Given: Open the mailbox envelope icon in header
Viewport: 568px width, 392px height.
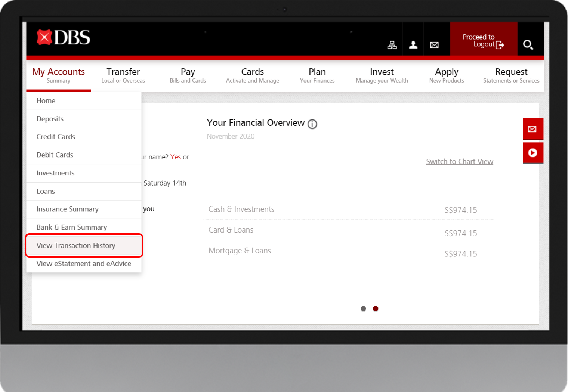Looking at the screenshot, I should coord(434,44).
